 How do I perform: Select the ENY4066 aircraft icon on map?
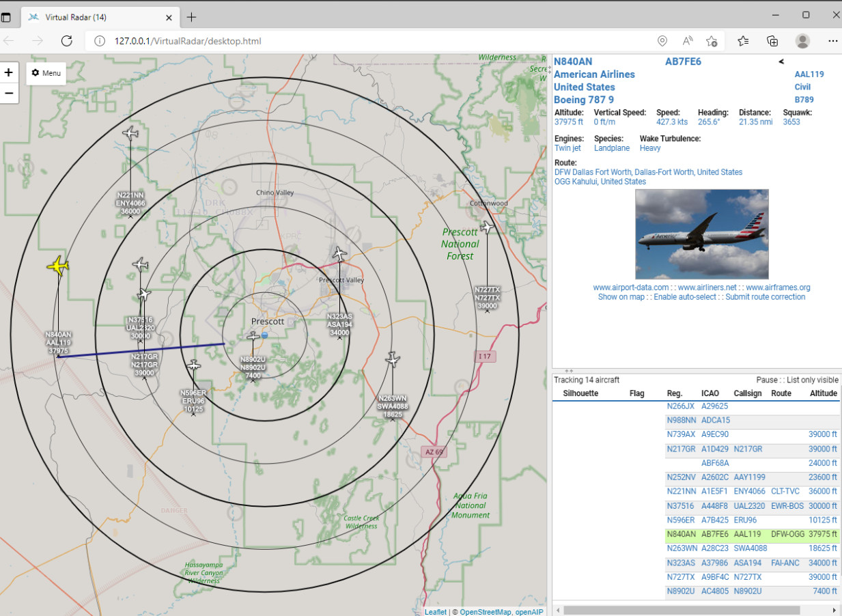point(130,133)
